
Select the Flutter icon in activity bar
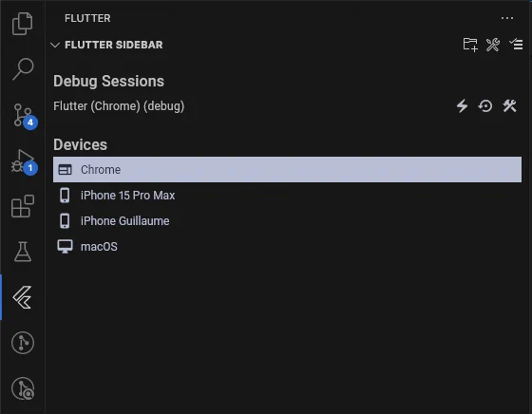point(23,297)
